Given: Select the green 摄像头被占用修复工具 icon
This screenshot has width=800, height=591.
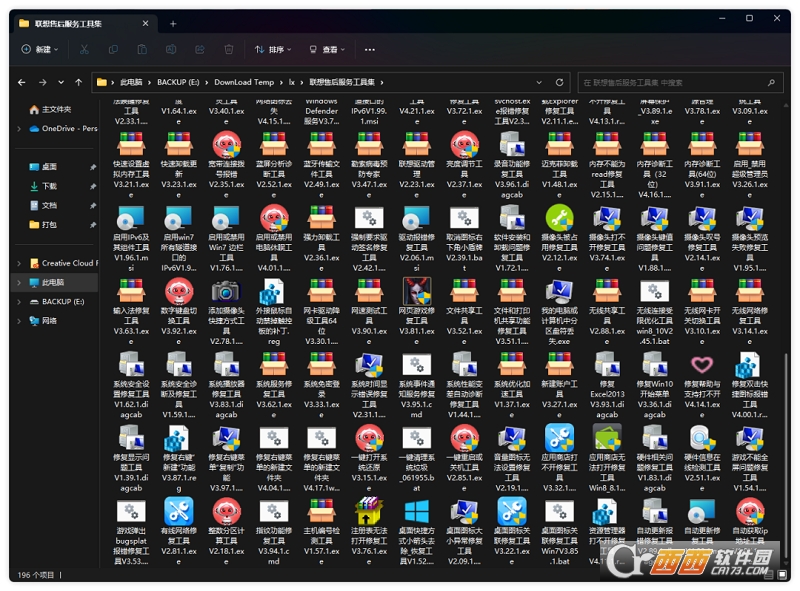Looking at the screenshot, I should [559, 218].
